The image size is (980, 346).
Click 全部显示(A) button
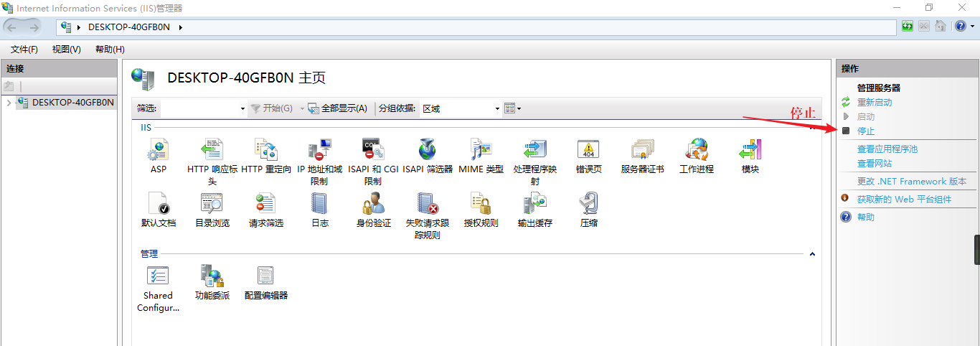338,108
